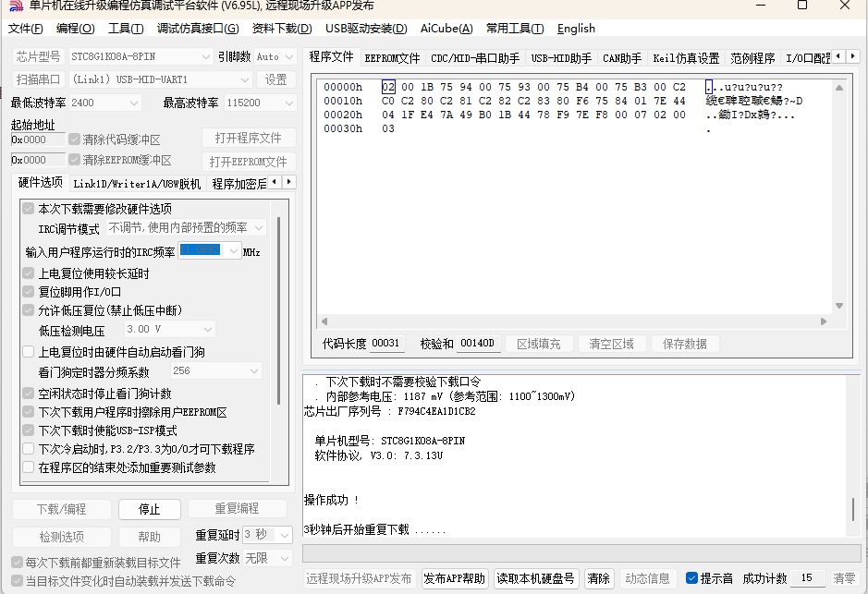Open USB驱动安装(D) menu

[x=366, y=29]
